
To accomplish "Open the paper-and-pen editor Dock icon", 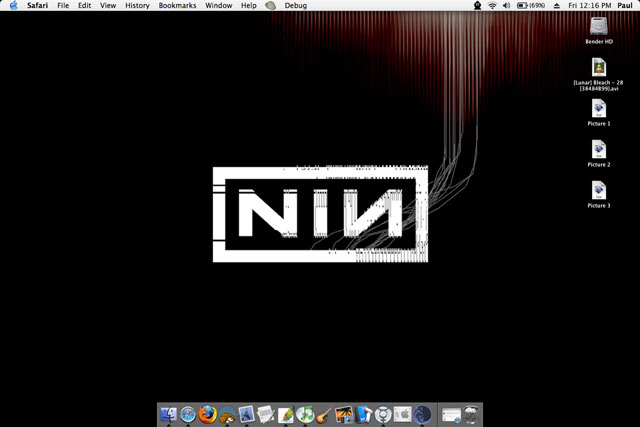I will [x=266, y=415].
